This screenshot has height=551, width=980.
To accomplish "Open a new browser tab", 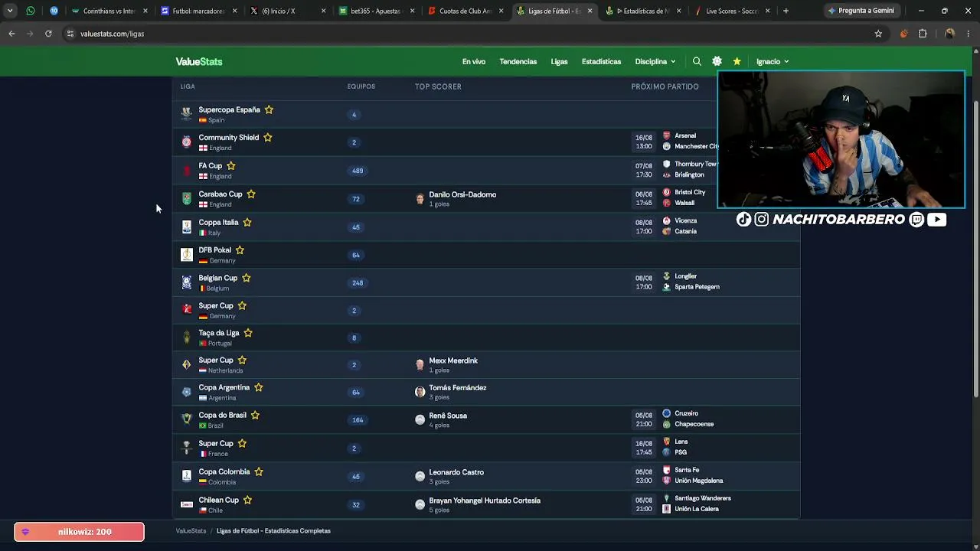I will (786, 11).
